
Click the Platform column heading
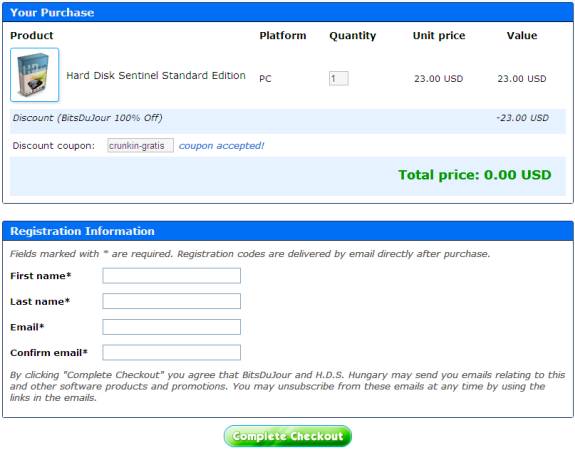(x=283, y=36)
